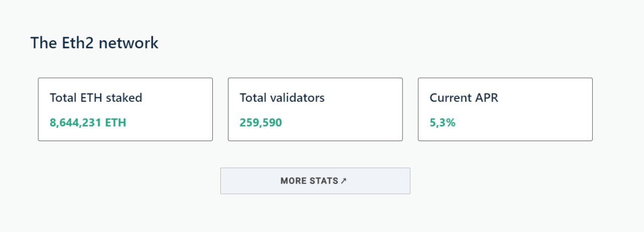Click the 5,3% APR value
This screenshot has height=232, width=644.
click(x=442, y=123)
